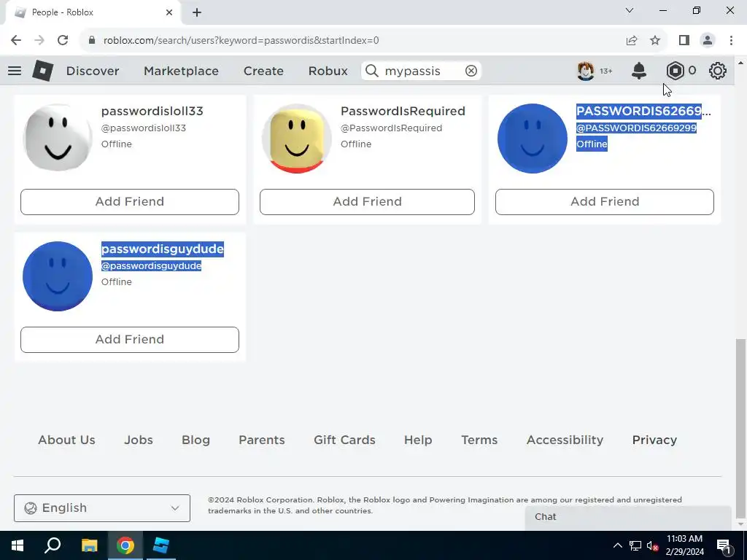Click @PASSWORDIS62669299 username text

[636, 128]
